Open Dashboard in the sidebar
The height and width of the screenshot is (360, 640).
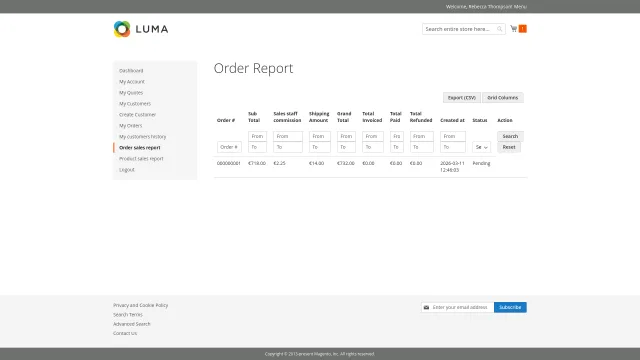coord(131,71)
